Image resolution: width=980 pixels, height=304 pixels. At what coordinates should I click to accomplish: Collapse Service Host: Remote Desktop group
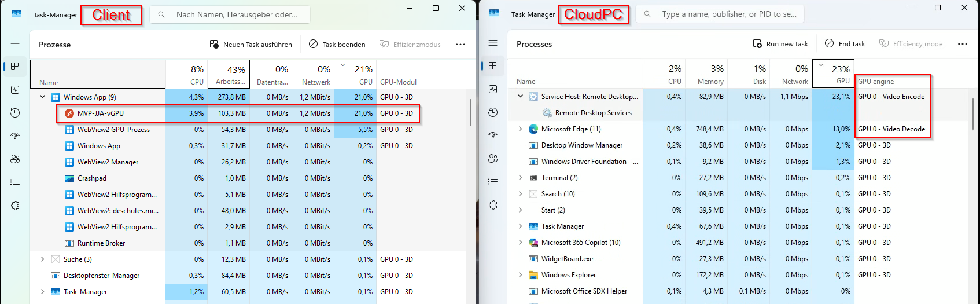pos(520,96)
